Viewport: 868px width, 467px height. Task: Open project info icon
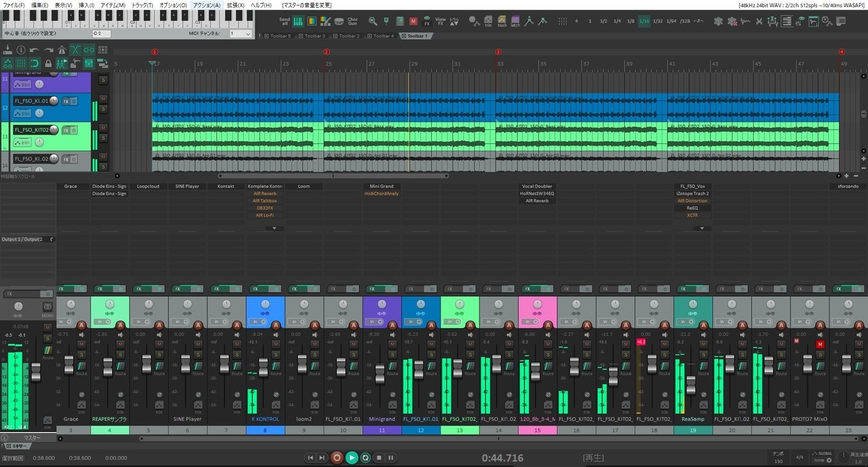pos(21,50)
